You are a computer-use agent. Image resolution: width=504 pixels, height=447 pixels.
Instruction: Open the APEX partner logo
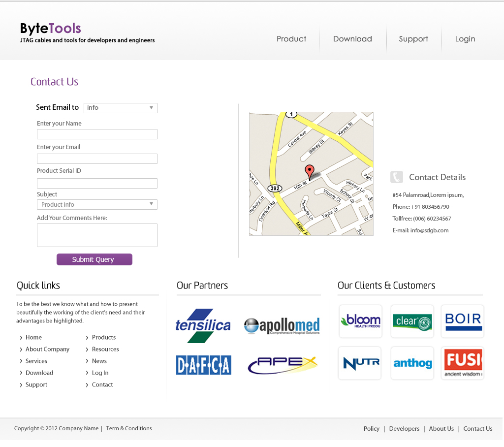(282, 365)
